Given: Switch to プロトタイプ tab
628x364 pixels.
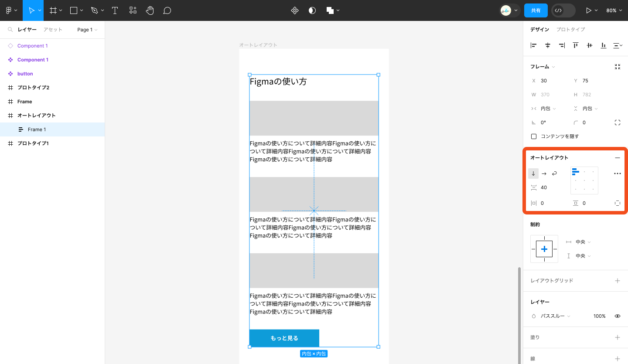Looking at the screenshot, I should click(x=570, y=30).
